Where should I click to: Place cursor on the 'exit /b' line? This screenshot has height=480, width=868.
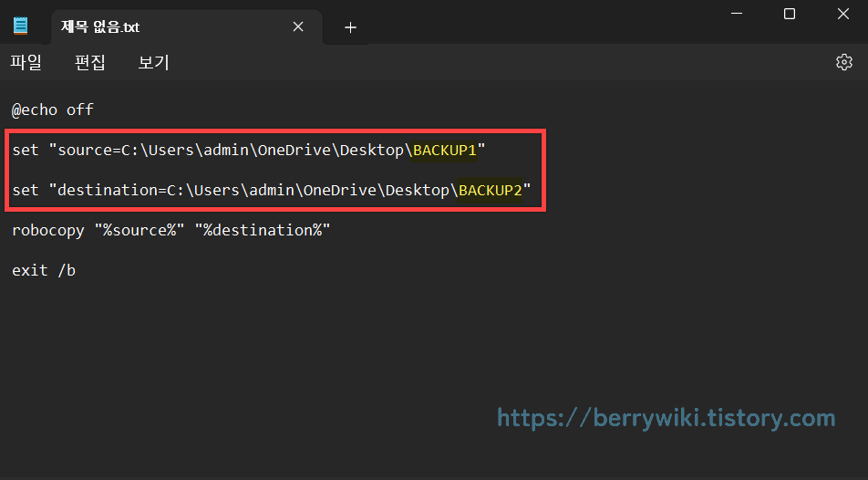[44, 270]
